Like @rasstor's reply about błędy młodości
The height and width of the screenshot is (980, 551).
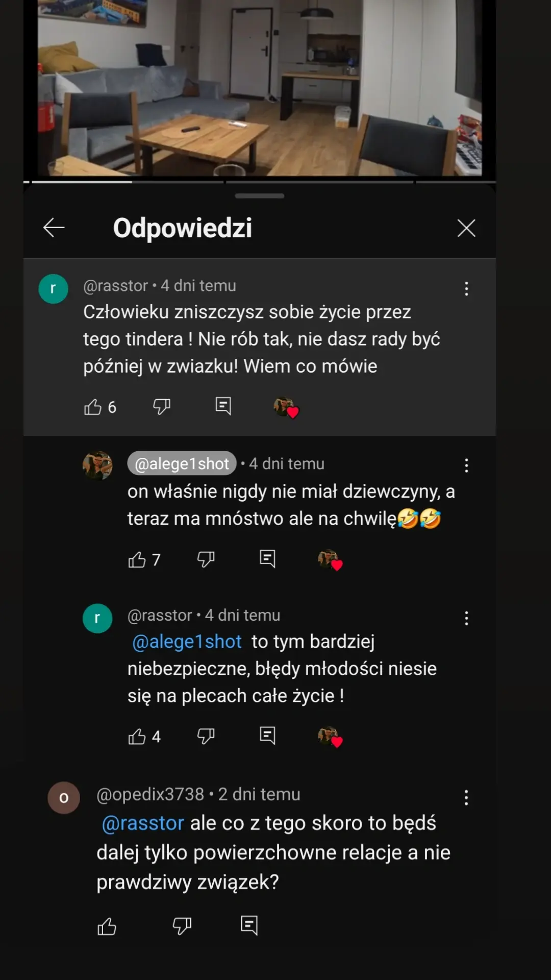click(137, 736)
